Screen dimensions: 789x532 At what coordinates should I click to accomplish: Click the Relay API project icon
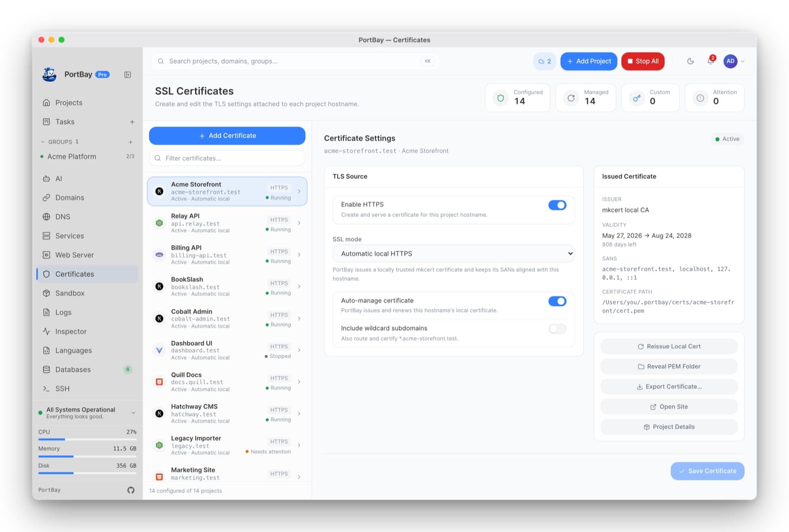[x=159, y=223]
